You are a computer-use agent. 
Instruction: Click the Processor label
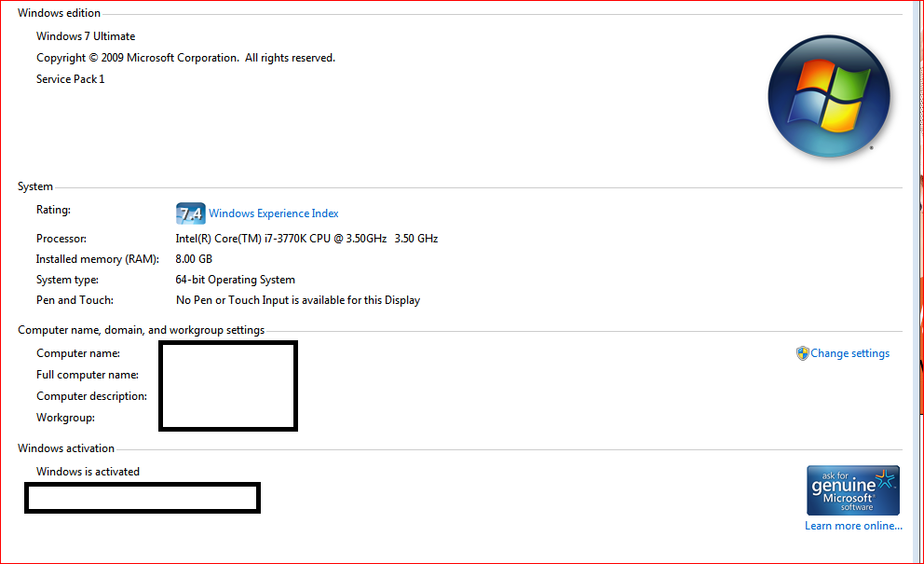[x=61, y=239]
